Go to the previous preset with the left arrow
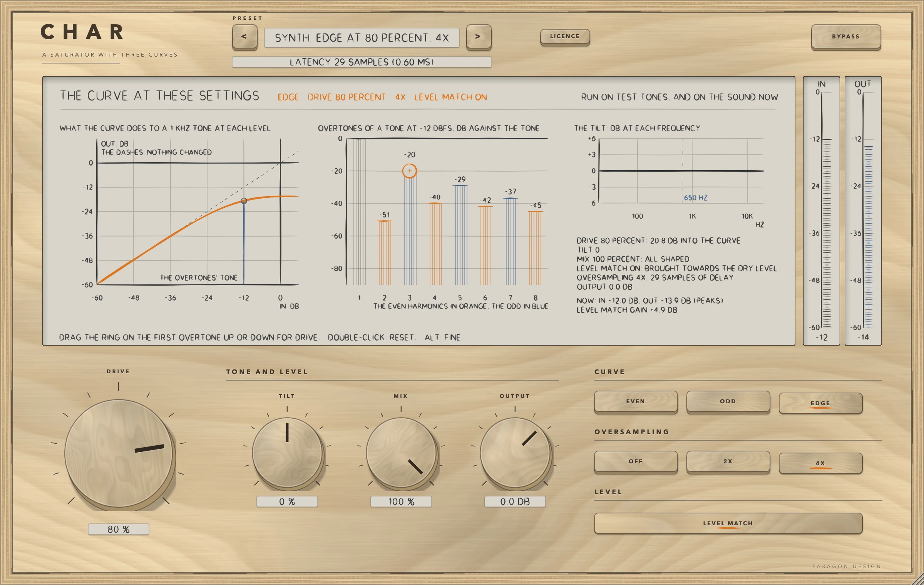The width and height of the screenshot is (924, 585). (x=244, y=37)
